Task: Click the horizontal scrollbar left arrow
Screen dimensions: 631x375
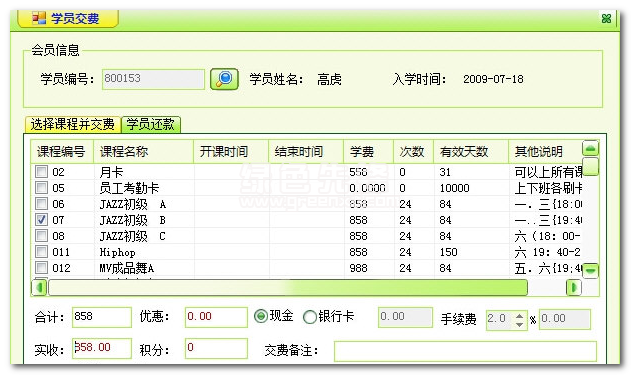Action: coord(39,287)
